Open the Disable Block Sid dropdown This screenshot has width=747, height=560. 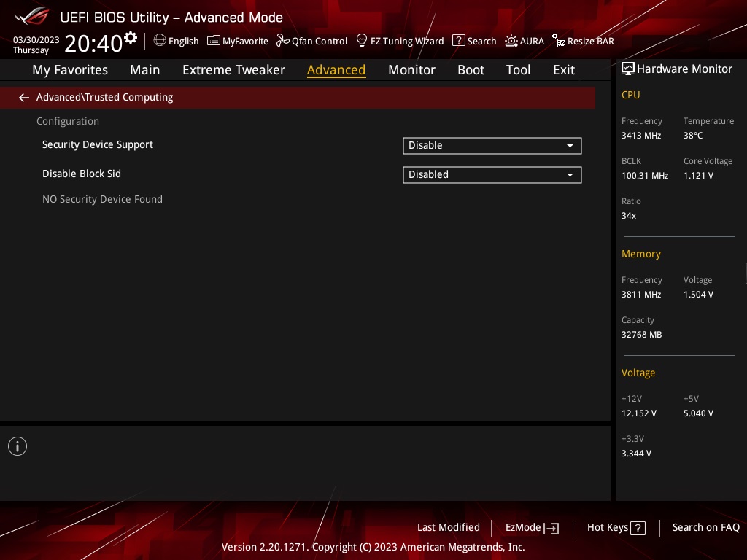pyautogui.click(x=492, y=175)
